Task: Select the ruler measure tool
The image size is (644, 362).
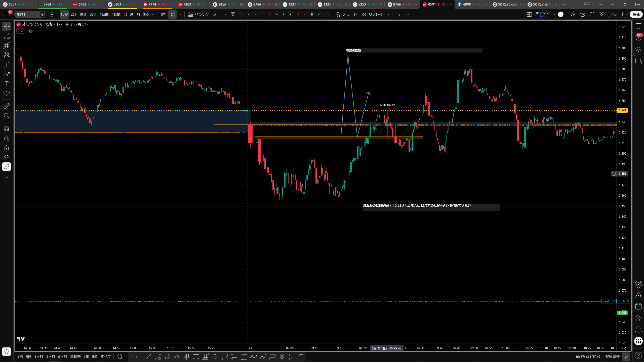Action: (x=7, y=106)
